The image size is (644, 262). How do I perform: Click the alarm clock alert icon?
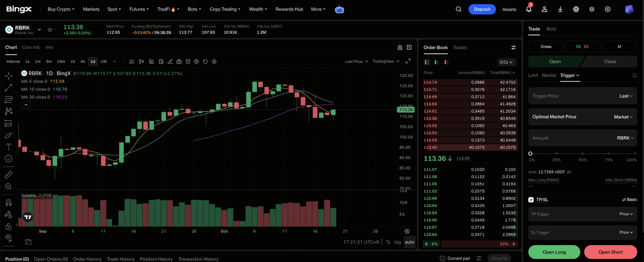pyautogui.click(x=188, y=61)
